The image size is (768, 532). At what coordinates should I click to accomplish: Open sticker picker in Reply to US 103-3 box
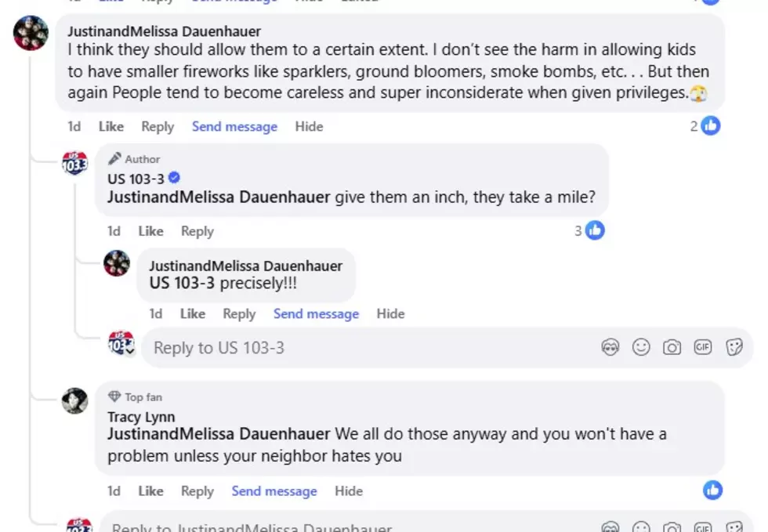(734, 347)
